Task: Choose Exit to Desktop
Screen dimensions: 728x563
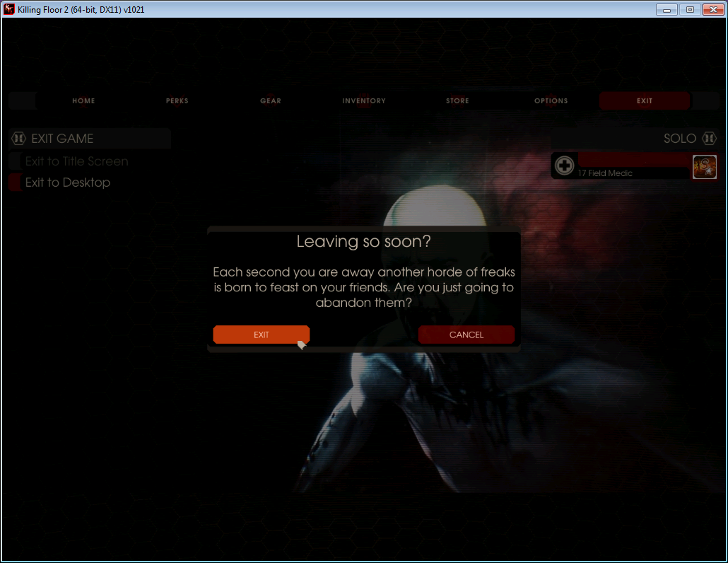Action: pos(68,182)
